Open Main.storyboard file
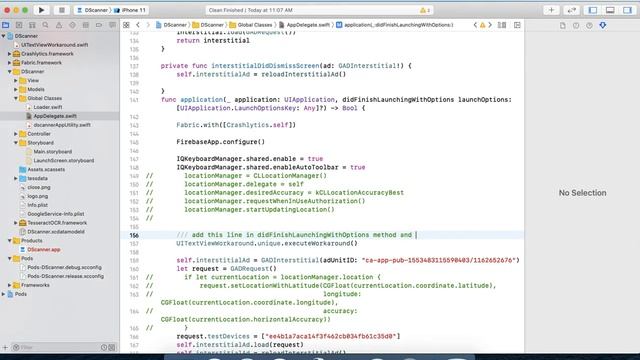The height and width of the screenshot is (360, 640). click(53, 152)
